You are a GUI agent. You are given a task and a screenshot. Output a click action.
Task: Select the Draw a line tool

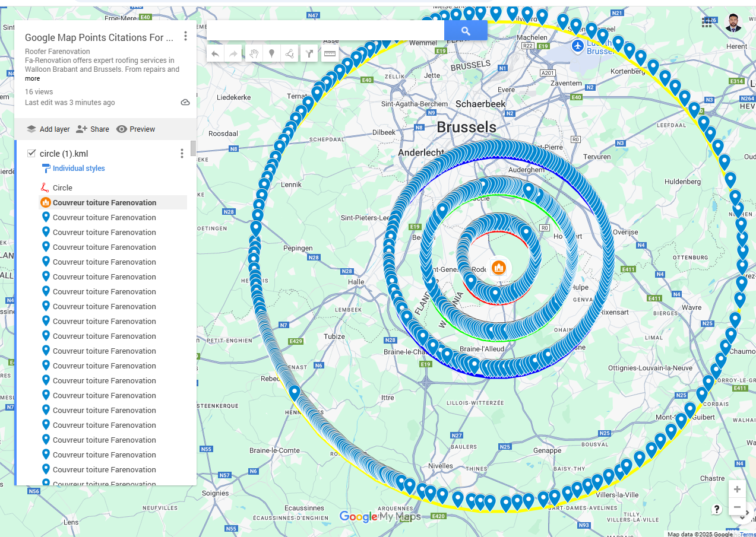[x=289, y=53]
